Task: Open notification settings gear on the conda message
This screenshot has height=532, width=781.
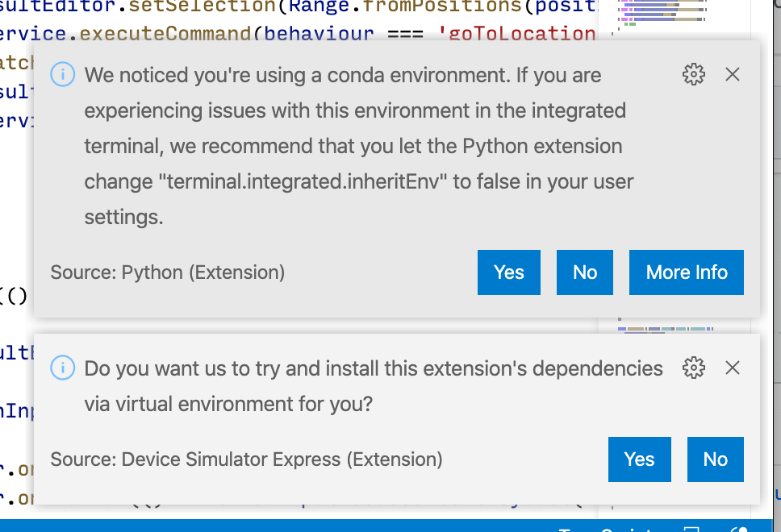Action: pos(693,74)
